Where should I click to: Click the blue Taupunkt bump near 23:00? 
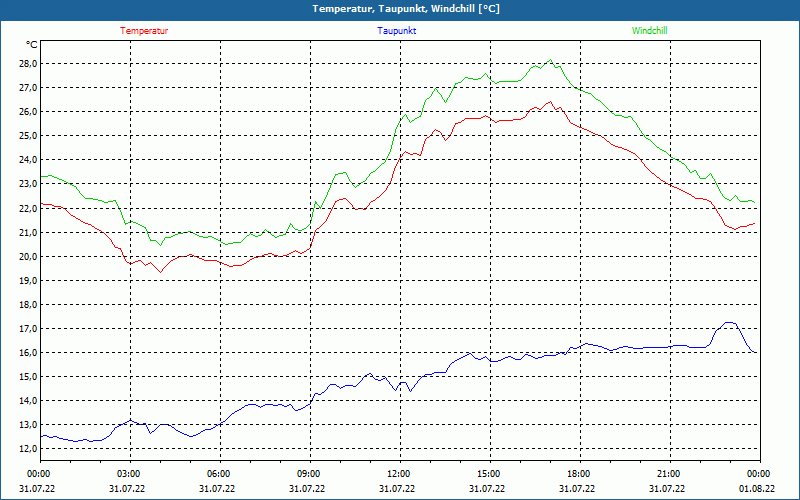tap(729, 323)
